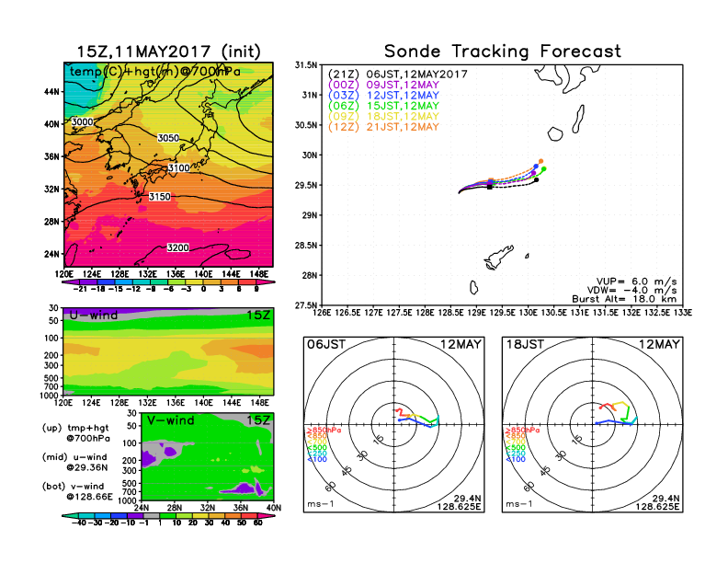Click the 3100 contour label

tap(178, 167)
